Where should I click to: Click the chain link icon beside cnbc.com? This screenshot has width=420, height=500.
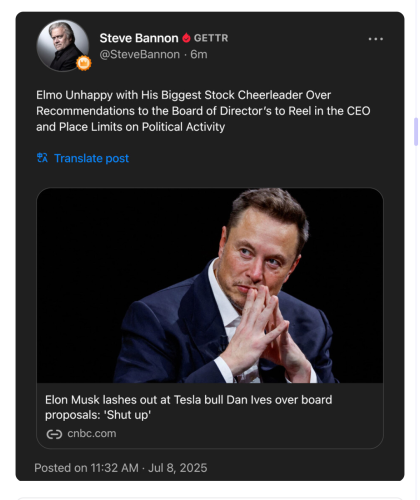(x=54, y=434)
